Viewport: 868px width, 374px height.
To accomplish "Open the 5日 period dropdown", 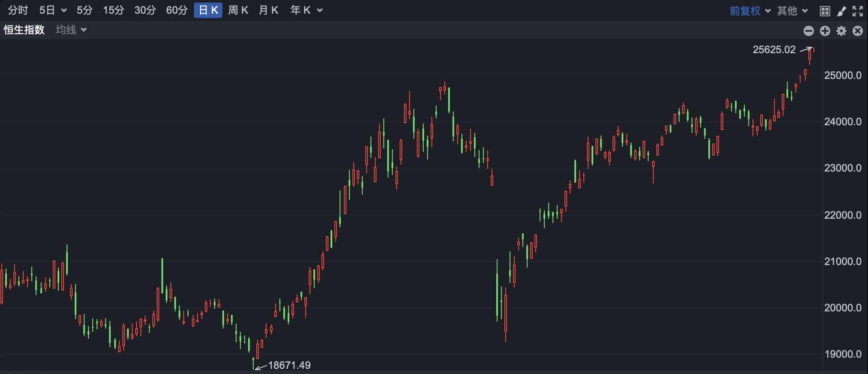I will [x=53, y=10].
